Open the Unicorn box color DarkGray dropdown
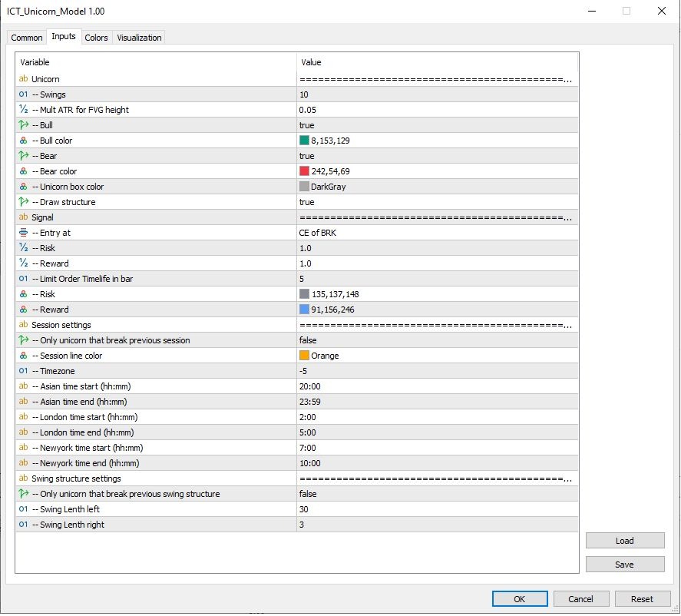The width and height of the screenshot is (681, 616). click(438, 187)
